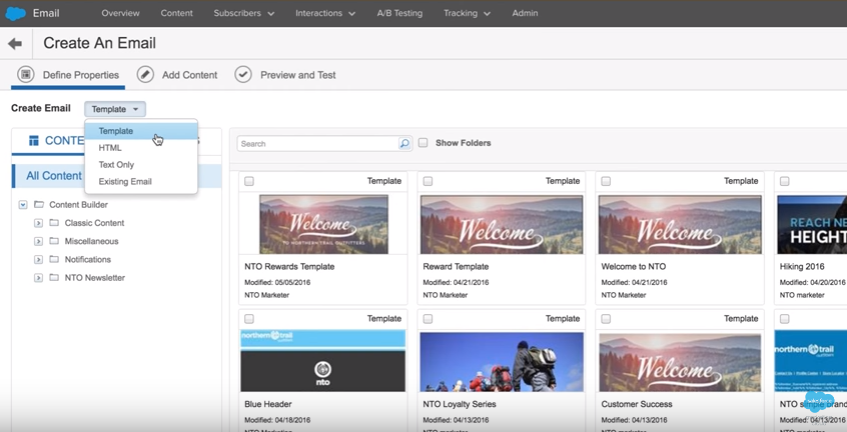Image resolution: width=847 pixels, height=432 pixels.
Task: Open the Overview tab
Action: tap(120, 13)
